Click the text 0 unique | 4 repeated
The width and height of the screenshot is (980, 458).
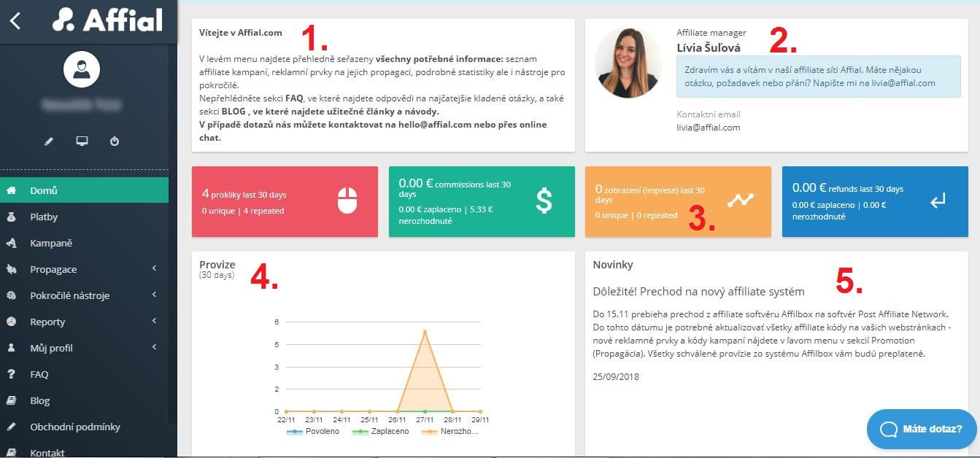point(242,211)
